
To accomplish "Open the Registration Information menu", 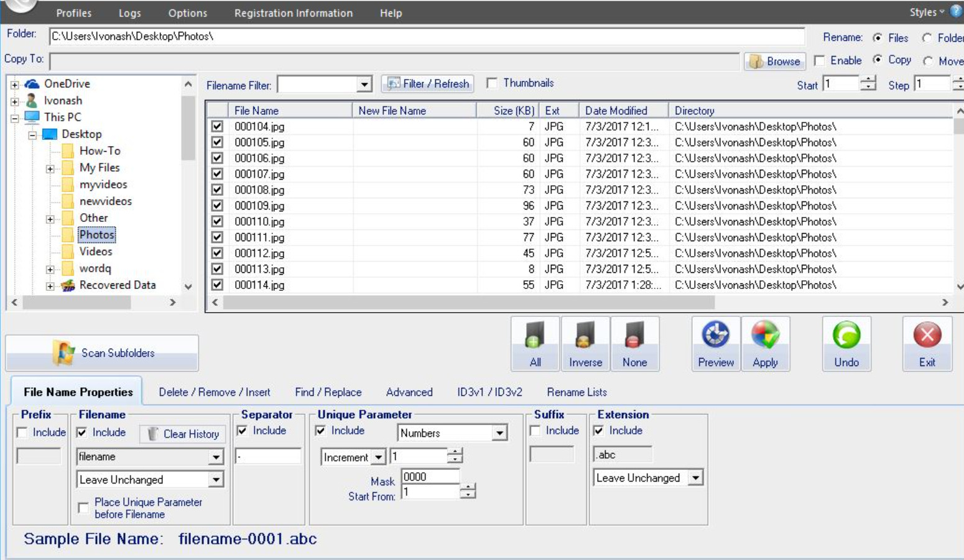I will pos(294,12).
